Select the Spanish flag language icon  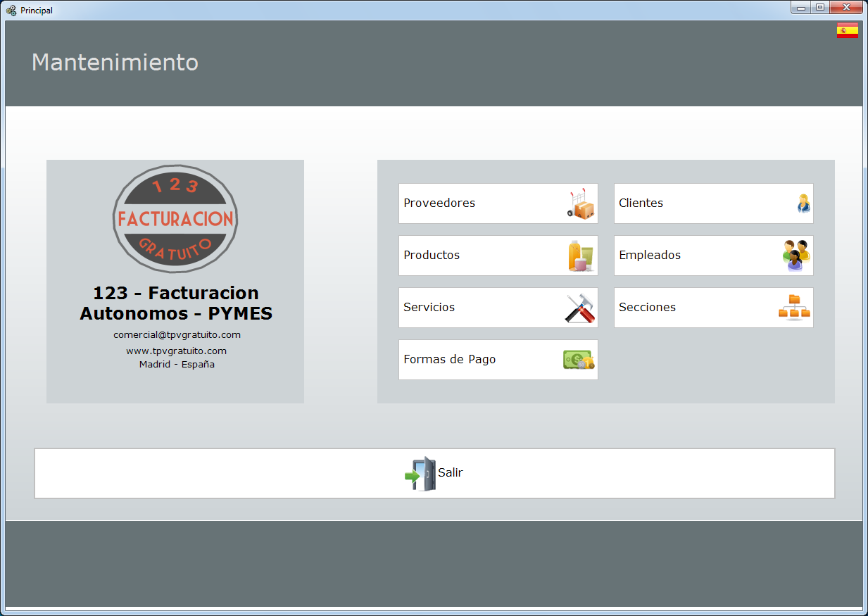(x=847, y=30)
